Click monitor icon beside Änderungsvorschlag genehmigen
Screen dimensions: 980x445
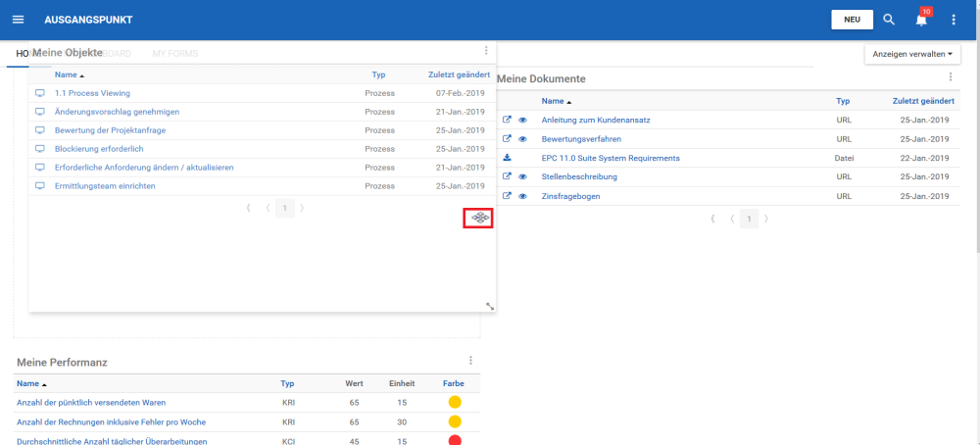pyautogui.click(x=40, y=112)
